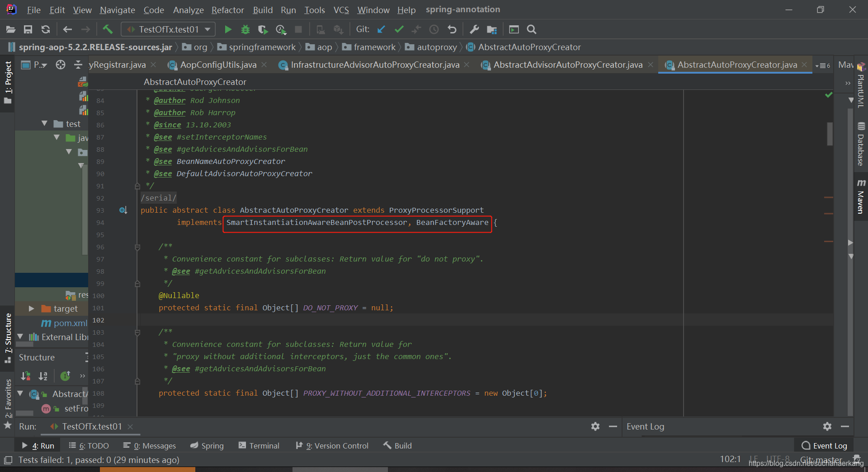This screenshot has height=472, width=868.
Task: Open Event Log settings gear
Action: point(827,426)
